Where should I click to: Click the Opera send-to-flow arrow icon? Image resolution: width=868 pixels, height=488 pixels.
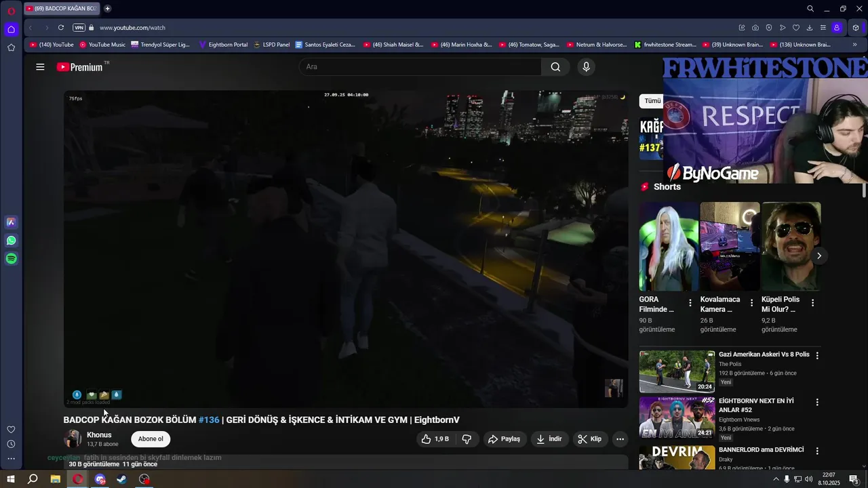[x=783, y=28]
